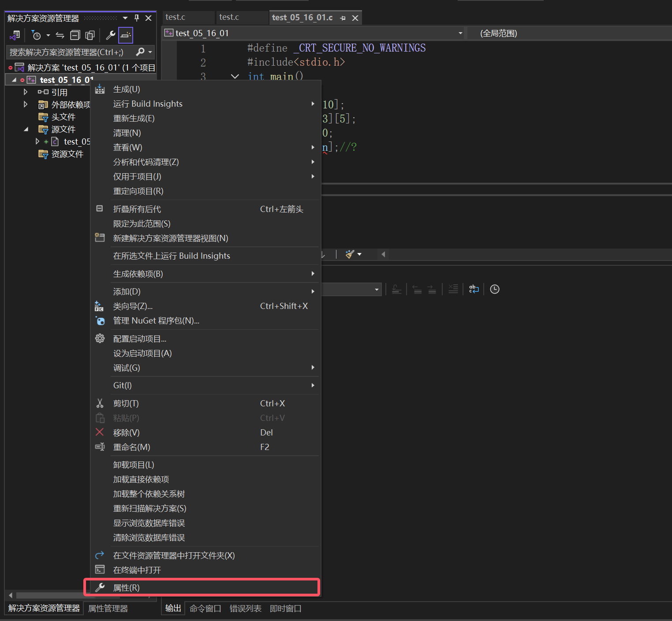Show all files toolbar icon
Image resolution: width=672 pixels, height=621 pixels.
(x=90, y=35)
